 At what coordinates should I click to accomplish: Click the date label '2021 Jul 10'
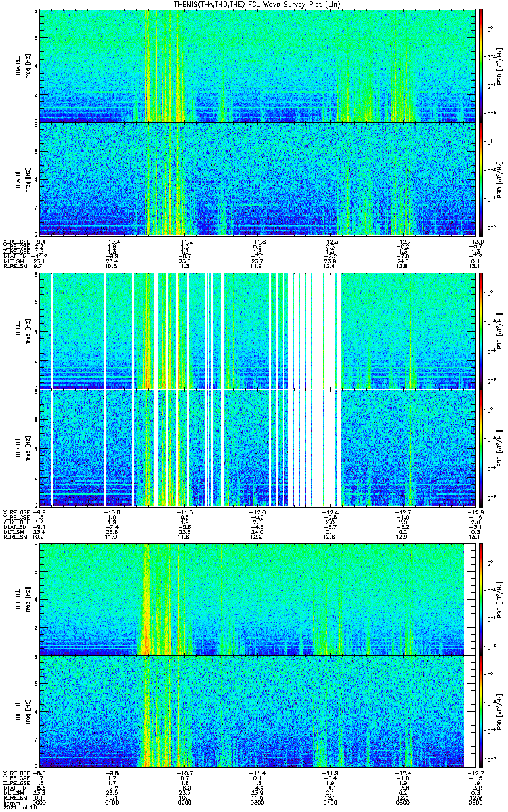click(19, 807)
